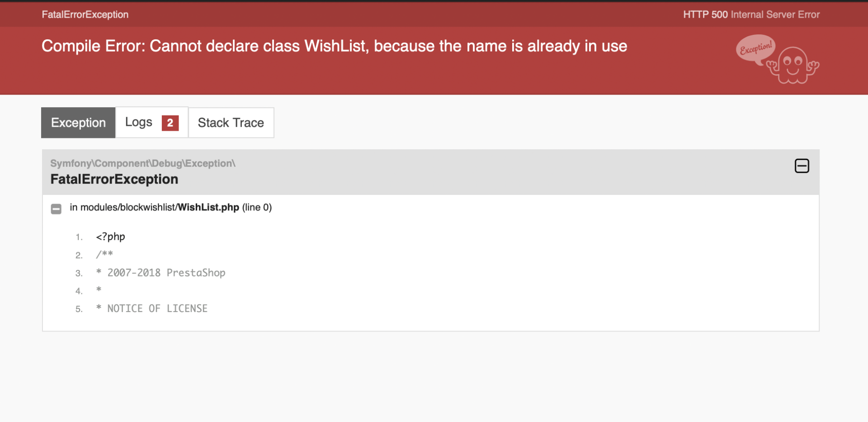Click the Symfony exception ghost icon
This screenshot has width=868, height=422.
[x=793, y=66]
